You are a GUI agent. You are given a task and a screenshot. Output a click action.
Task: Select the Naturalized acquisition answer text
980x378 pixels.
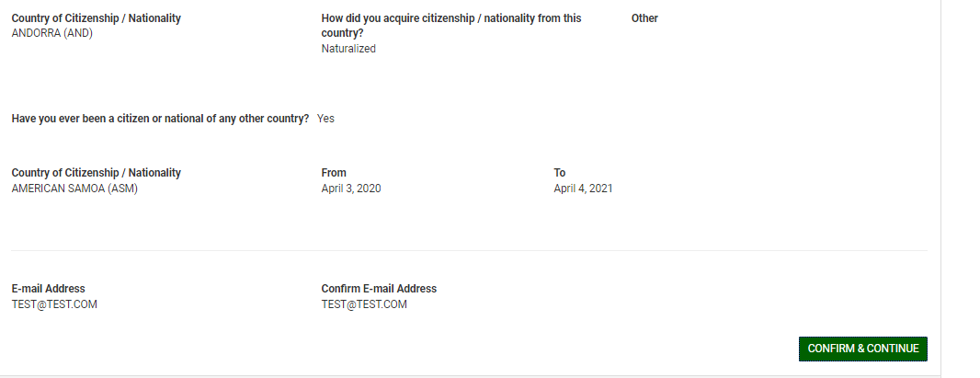(x=348, y=49)
